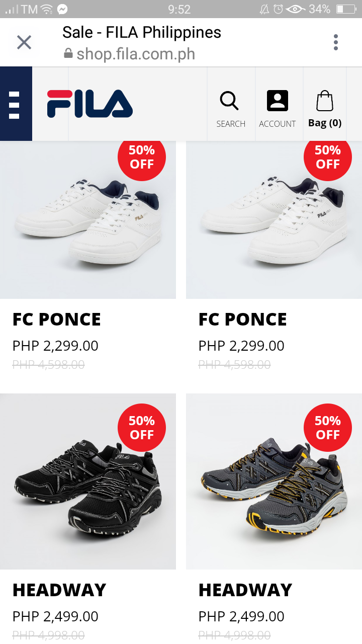
Task: Tap the alarm clock status icon
Action: 278,8
